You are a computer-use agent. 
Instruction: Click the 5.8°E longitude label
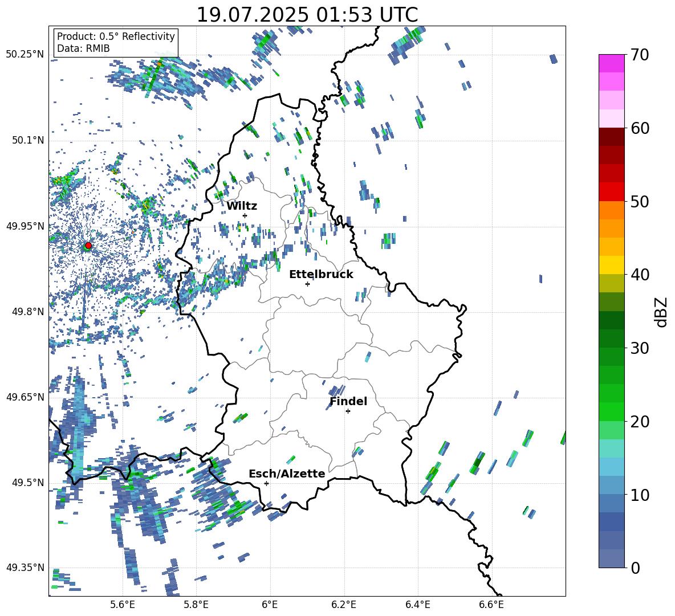click(196, 605)
